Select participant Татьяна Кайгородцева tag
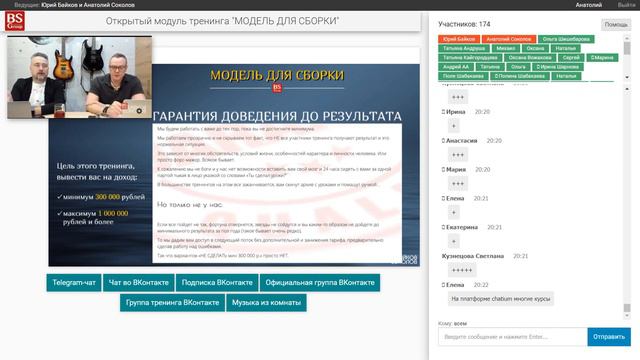The image size is (640, 360). pos(470,58)
